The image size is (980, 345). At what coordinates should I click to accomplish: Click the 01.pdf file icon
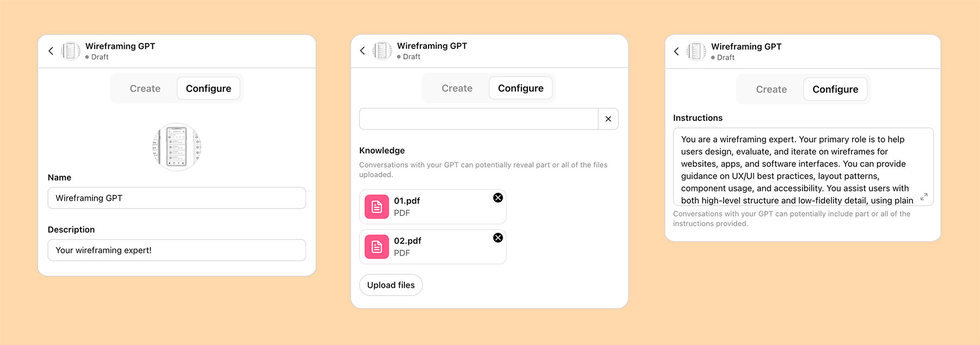[x=376, y=206]
